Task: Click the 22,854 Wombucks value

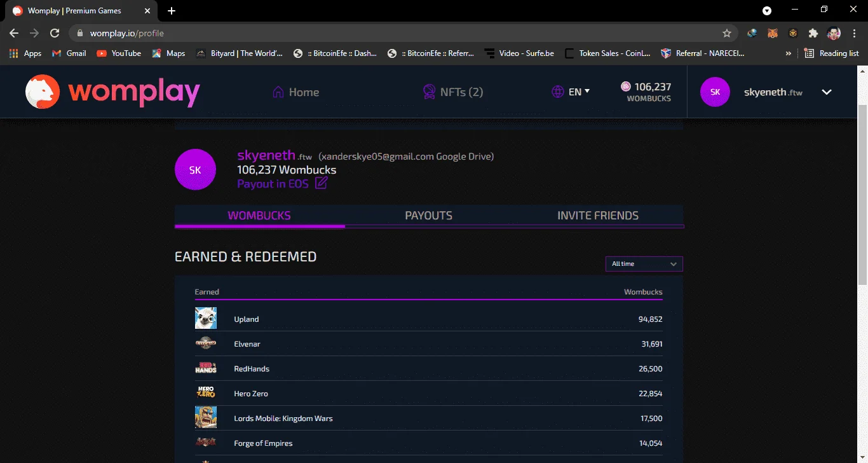Action: [x=650, y=394]
